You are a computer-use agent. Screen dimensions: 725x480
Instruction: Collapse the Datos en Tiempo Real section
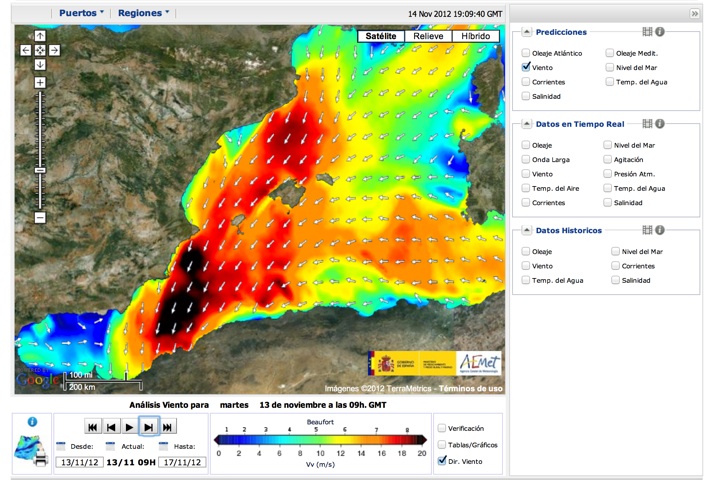click(526, 124)
